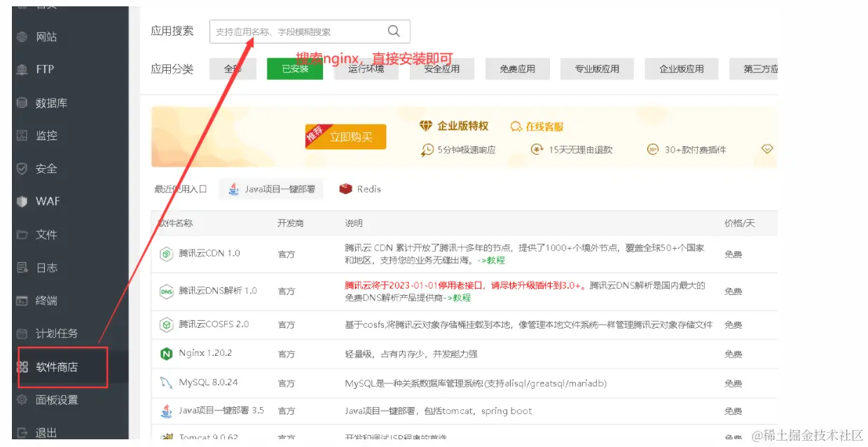This screenshot has height=447, width=868.
Task: Click the 腾讯云CDN 1.0 app icon
Action: pos(166,254)
